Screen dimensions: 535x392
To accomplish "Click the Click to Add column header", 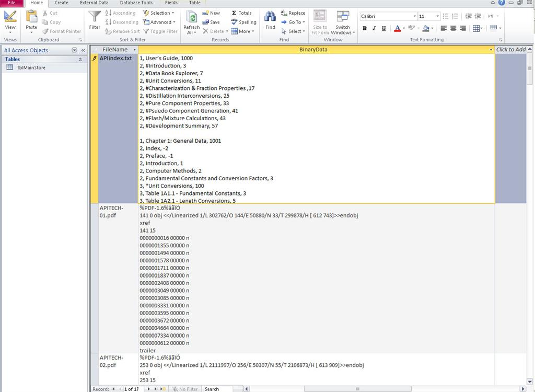I will click(x=511, y=50).
